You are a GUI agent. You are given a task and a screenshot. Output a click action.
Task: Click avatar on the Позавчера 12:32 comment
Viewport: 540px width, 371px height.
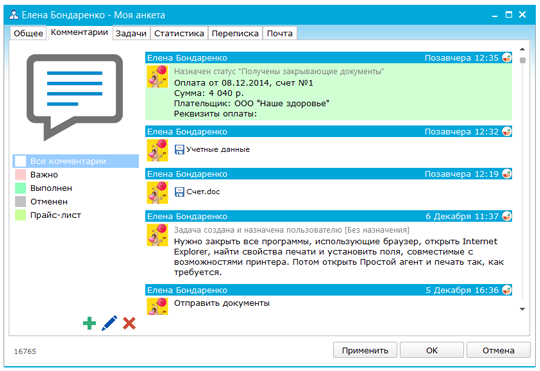pyautogui.click(x=157, y=150)
